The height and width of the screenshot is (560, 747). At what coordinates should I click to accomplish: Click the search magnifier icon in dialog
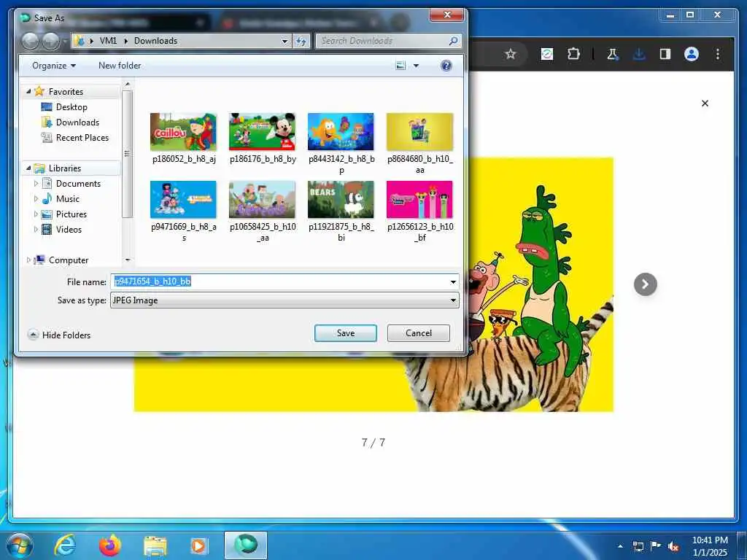[454, 41]
